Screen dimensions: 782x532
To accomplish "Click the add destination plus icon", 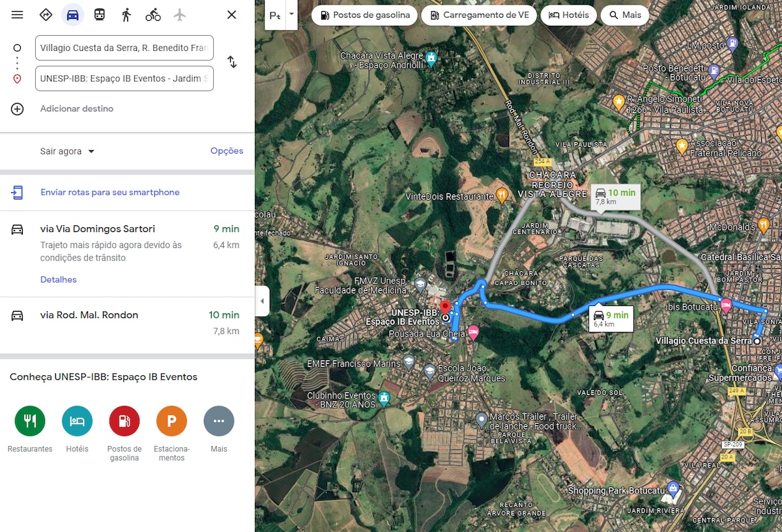I will tap(18, 109).
